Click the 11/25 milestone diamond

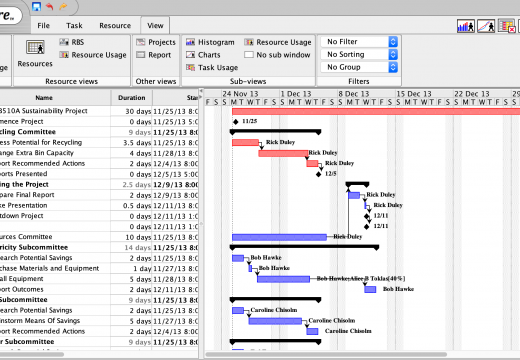tap(236, 122)
